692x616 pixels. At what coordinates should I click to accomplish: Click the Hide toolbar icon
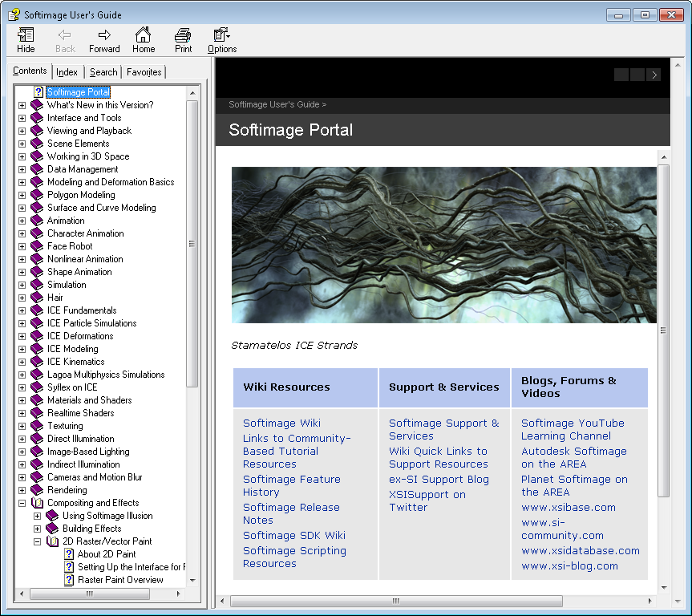[x=26, y=35]
